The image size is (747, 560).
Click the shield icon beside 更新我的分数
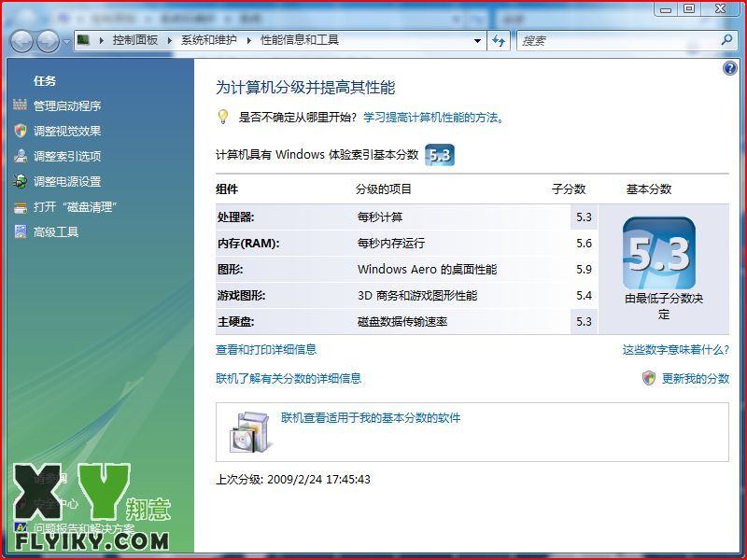tap(649, 378)
